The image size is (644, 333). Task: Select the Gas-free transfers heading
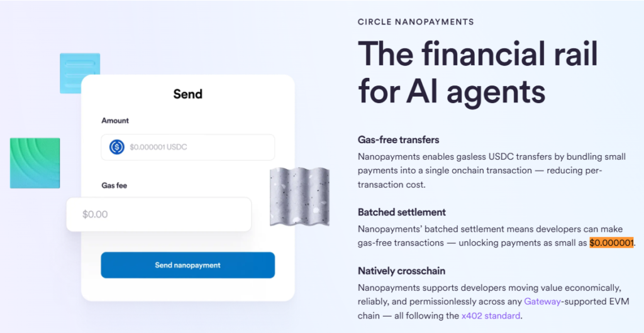398,139
